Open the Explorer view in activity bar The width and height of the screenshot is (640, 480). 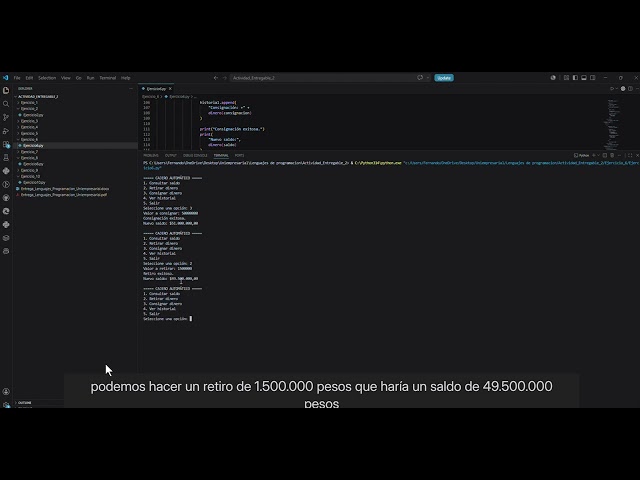point(6,90)
